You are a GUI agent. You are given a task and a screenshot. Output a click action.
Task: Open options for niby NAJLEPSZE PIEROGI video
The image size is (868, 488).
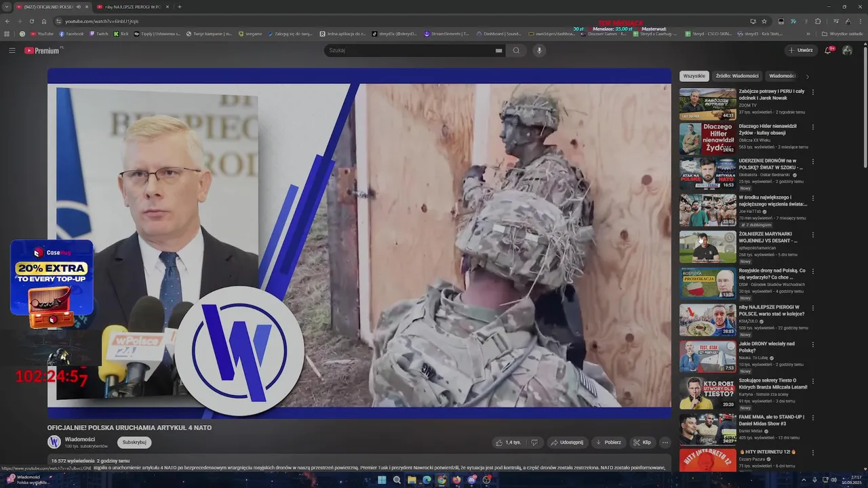pos(812,308)
